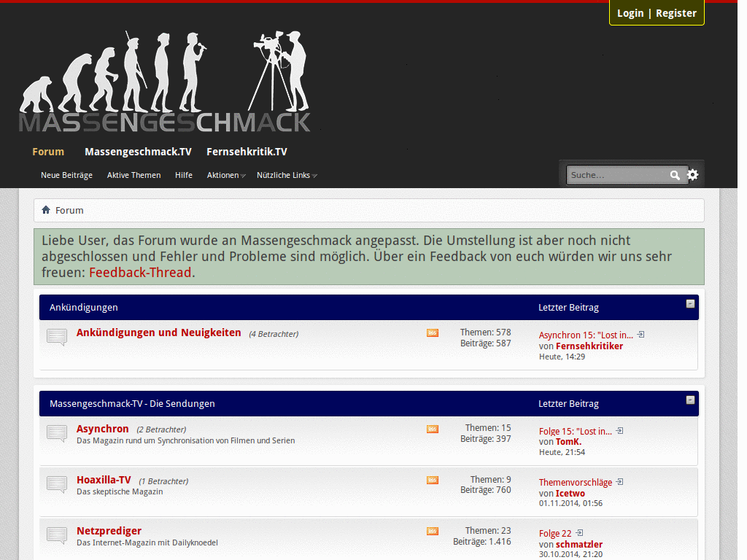Screen dimensions: 747x560
Task: Open RSS feed for Ankündigungen und Neuigkeiten
Action: click(x=433, y=332)
